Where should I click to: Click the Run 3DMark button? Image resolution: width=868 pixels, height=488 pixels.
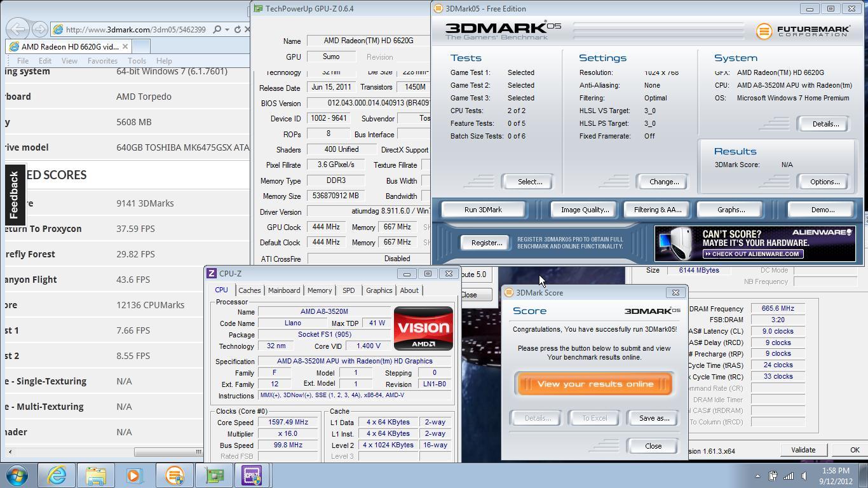tap(483, 210)
